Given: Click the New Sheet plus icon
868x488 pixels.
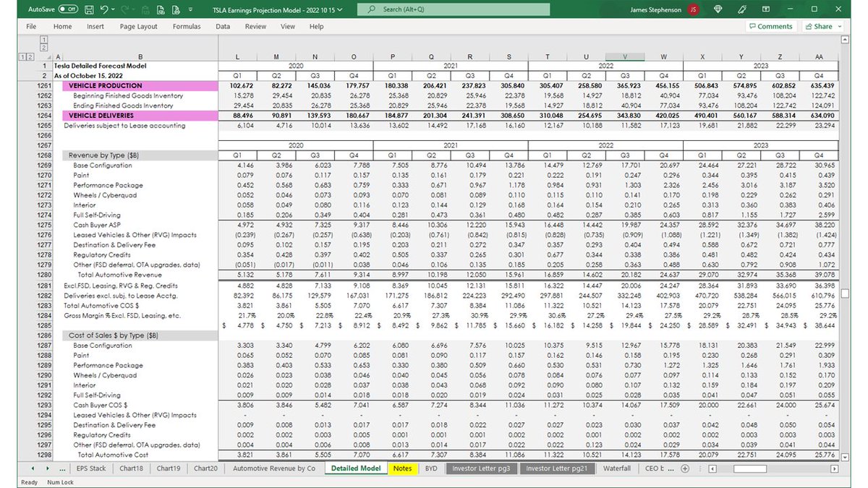Looking at the screenshot, I should (685, 468).
